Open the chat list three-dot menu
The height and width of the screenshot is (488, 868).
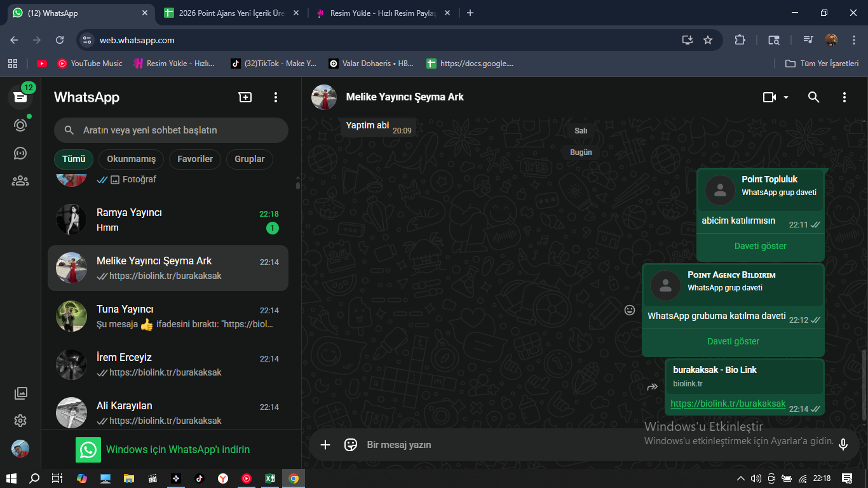point(276,97)
